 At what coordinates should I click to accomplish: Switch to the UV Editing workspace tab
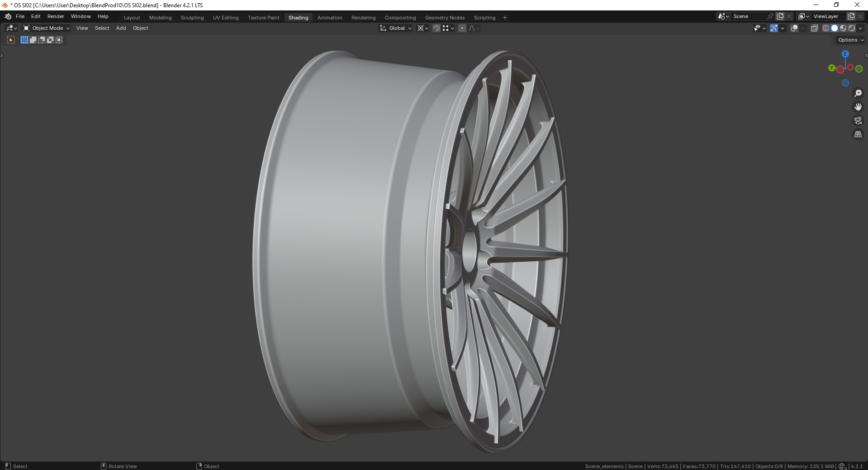(x=226, y=18)
